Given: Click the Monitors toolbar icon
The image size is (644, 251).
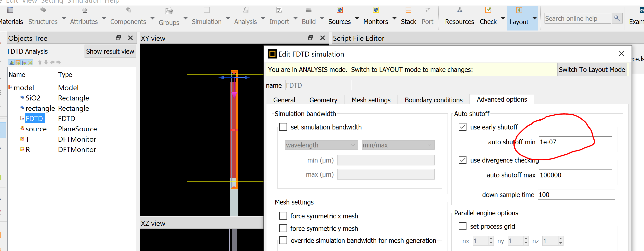Looking at the screenshot, I should 376,10.
